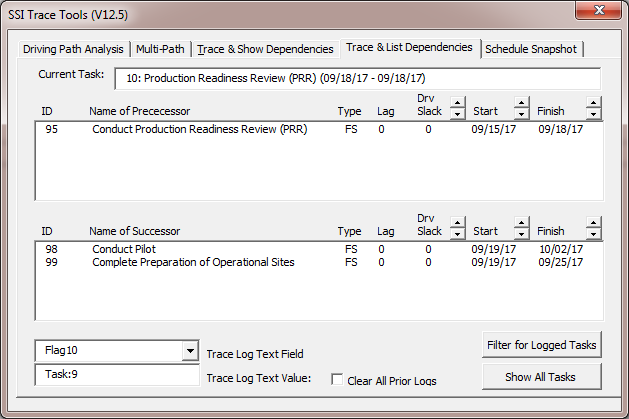Select predecessor row 95 Conduct PRR
Viewport: 629px width, 419px height.
(319, 129)
